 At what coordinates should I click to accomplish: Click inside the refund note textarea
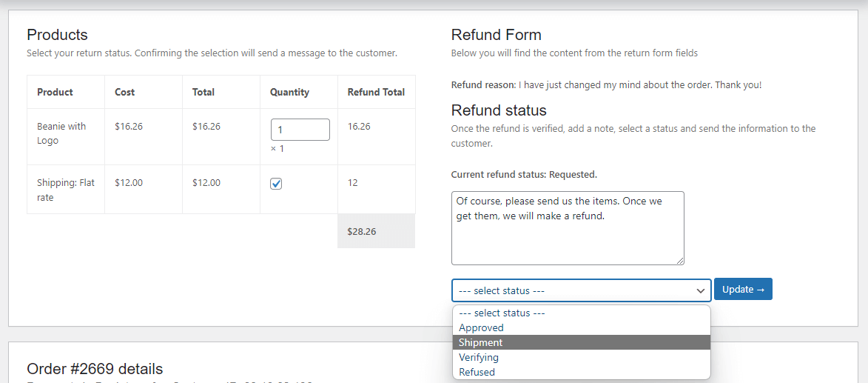[568, 228]
